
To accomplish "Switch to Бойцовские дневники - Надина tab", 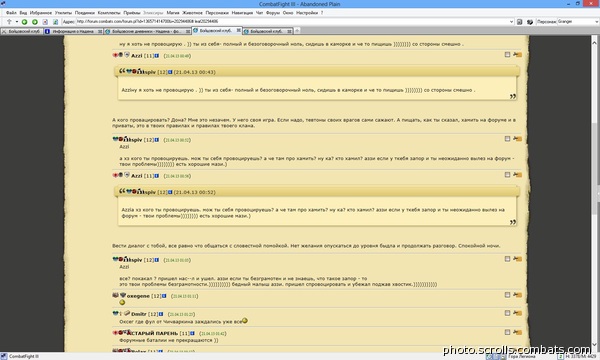I will coord(147,31).
